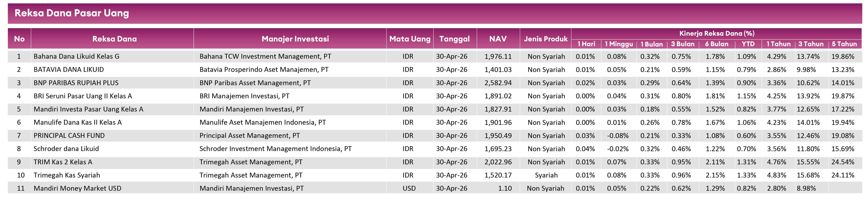
Task: Open Bahana Dana Likuid Kelas G fund
Action: [77, 56]
